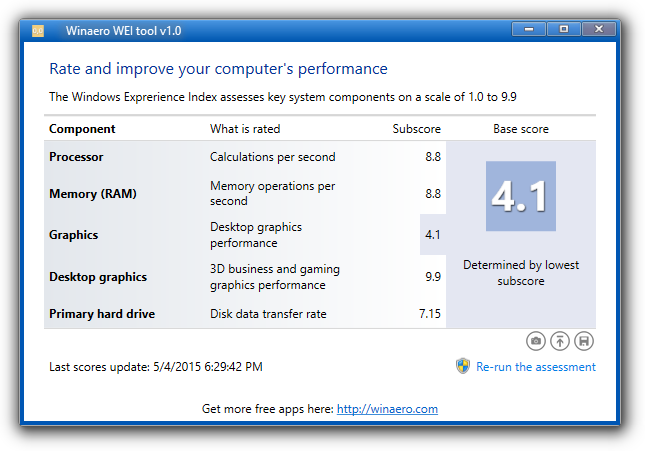Select the Processor row label
This screenshot has width=646, height=452.
point(76,157)
